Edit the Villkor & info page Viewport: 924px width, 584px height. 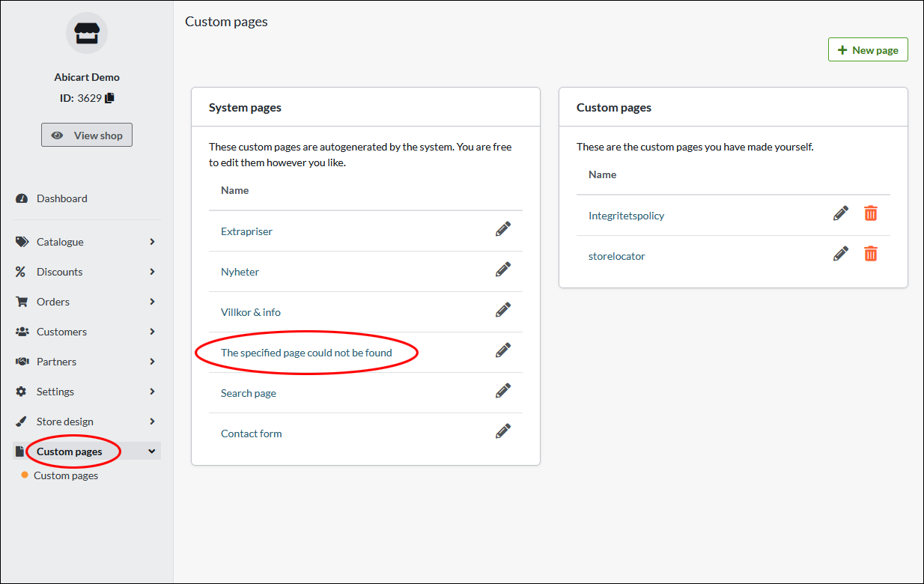point(503,310)
